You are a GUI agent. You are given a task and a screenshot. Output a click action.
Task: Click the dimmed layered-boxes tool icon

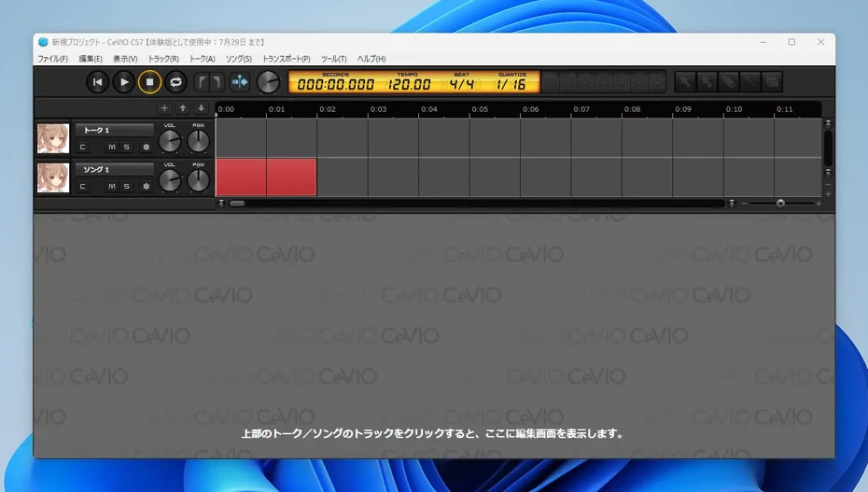[772, 82]
